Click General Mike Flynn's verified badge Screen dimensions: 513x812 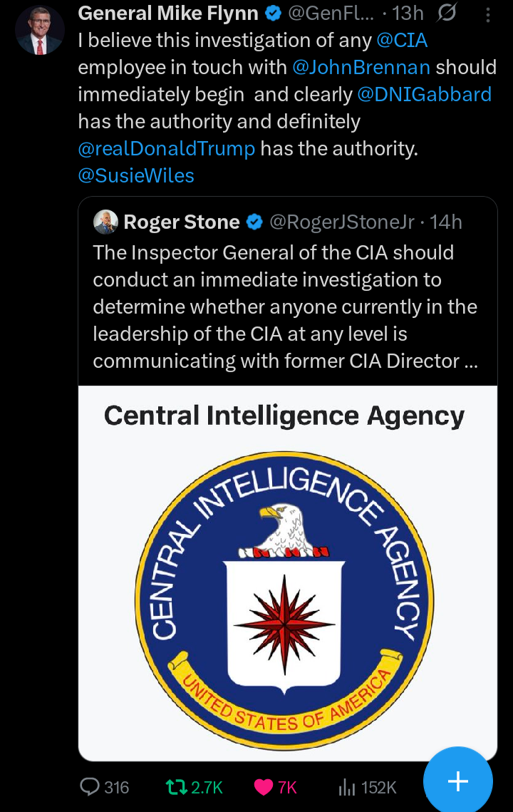(272, 13)
